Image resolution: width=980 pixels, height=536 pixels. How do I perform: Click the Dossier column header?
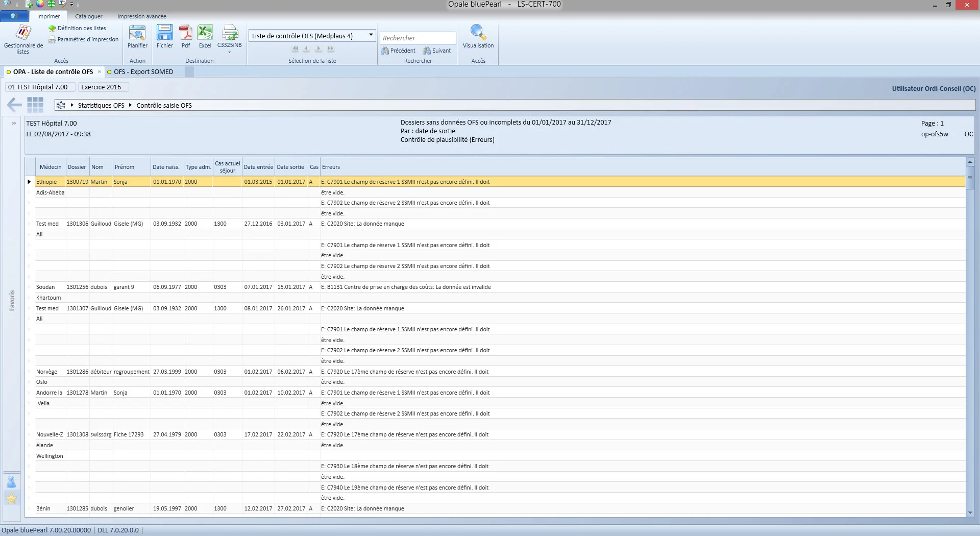77,167
